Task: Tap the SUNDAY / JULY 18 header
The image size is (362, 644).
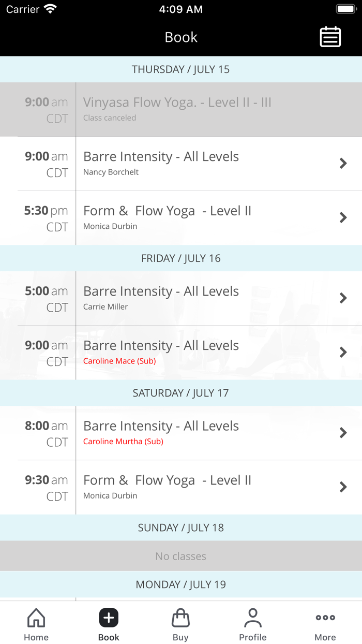Action: click(181, 527)
